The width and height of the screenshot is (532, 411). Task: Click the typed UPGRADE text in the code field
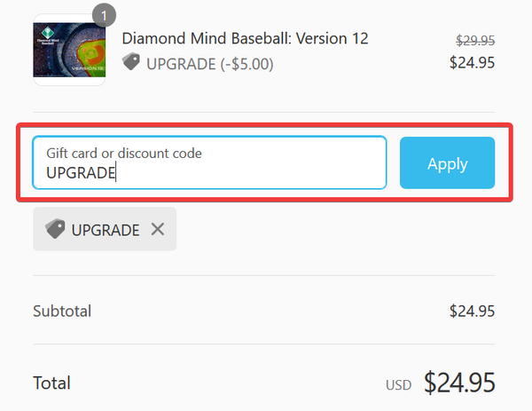tap(81, 172)
